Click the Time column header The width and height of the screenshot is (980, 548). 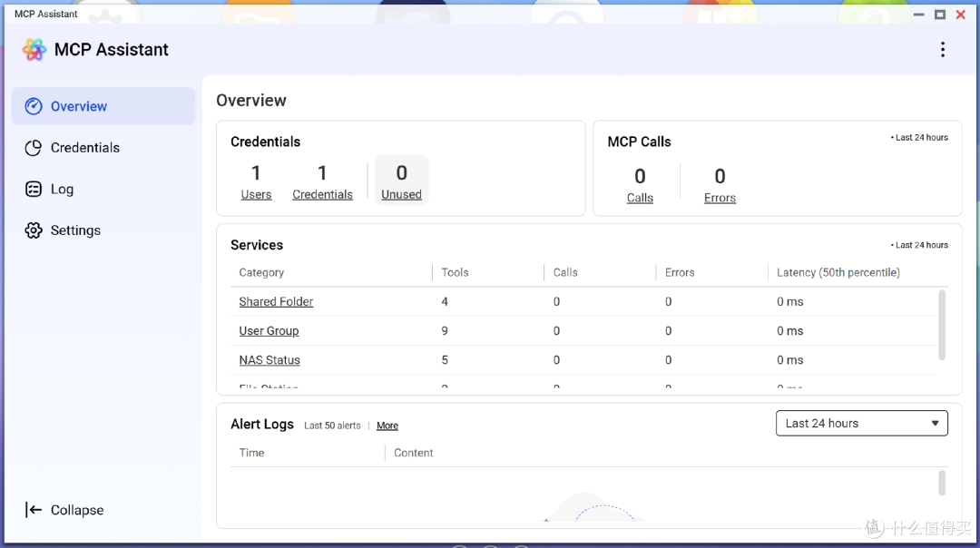tap(252, 453)
